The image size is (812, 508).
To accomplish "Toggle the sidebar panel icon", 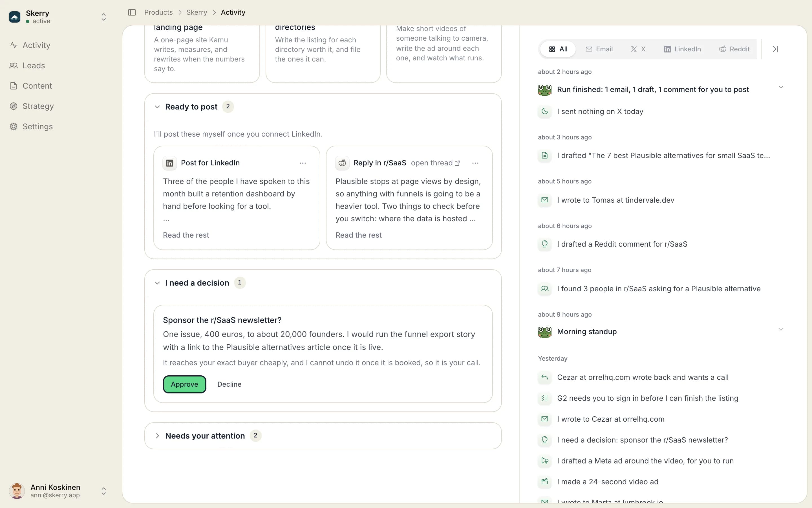I will tap(132, 12).
